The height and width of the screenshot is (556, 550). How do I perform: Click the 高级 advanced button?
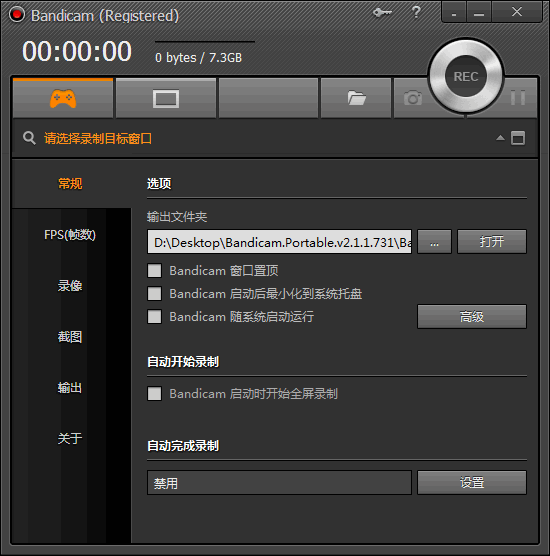472,316
